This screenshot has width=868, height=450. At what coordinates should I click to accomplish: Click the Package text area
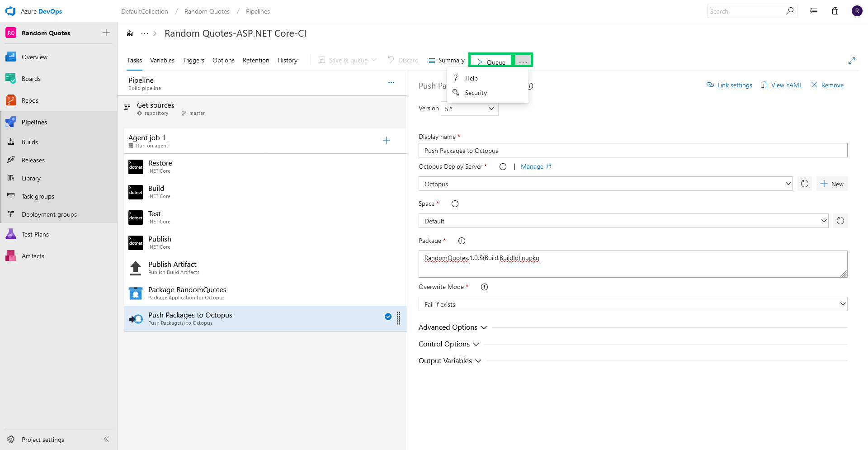pos(633,264)
